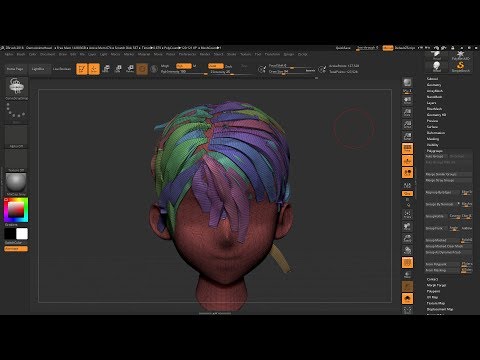
Task: Click the BPR render icon
Action: (x=407, y=83)
